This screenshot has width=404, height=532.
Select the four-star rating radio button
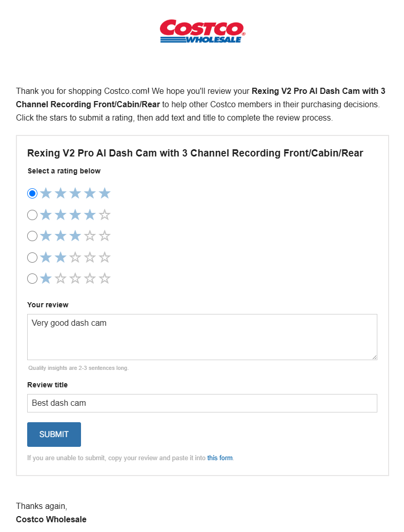coord(32,215)
